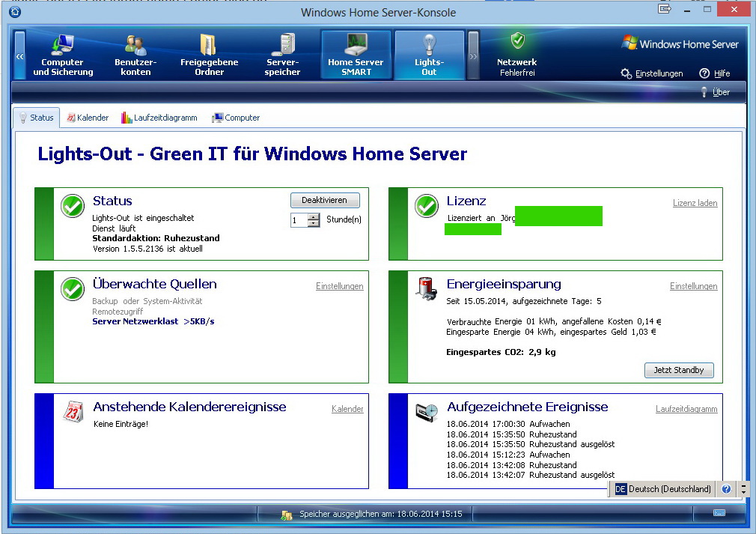Image resolution: width=756 pixels, height=534 pixels.
Task: Select the event '18.06.2014 13:42:08 Ruhezustand'
Action: pos(511,465)
